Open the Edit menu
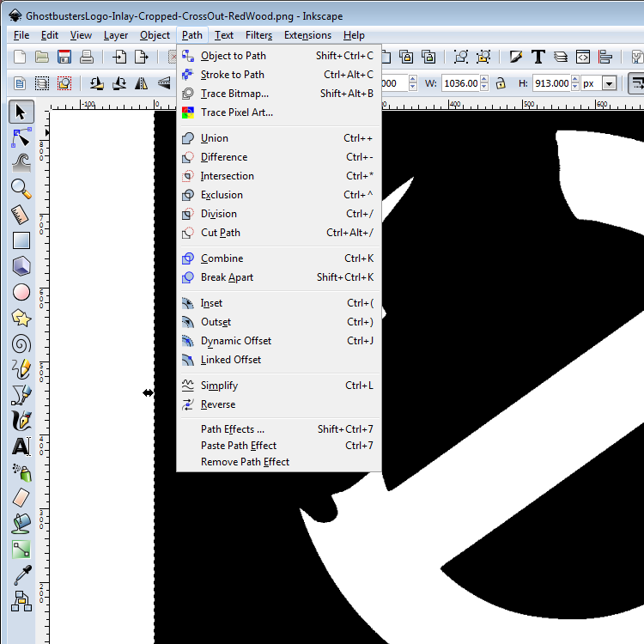Screen dimensions: 644x644 50,35
